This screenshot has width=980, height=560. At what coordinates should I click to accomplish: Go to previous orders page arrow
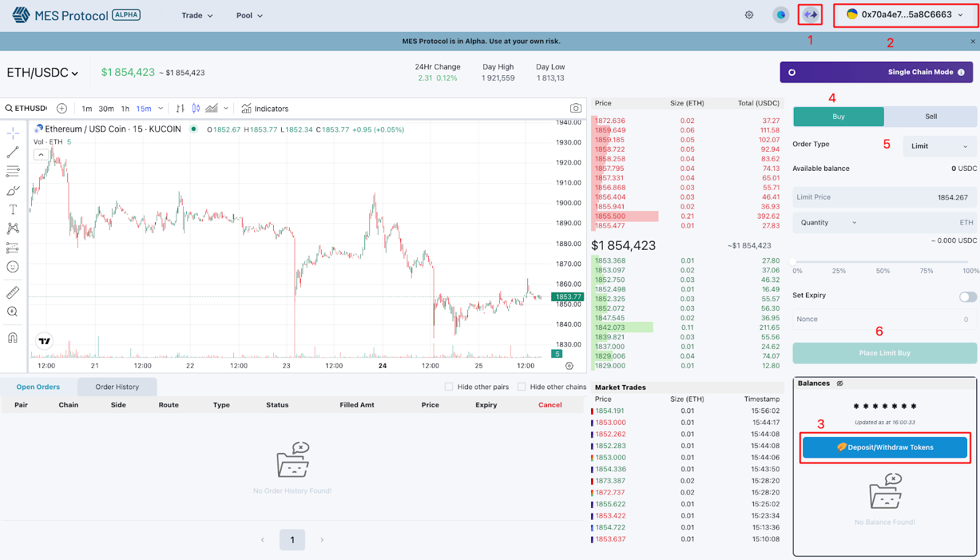262,540
